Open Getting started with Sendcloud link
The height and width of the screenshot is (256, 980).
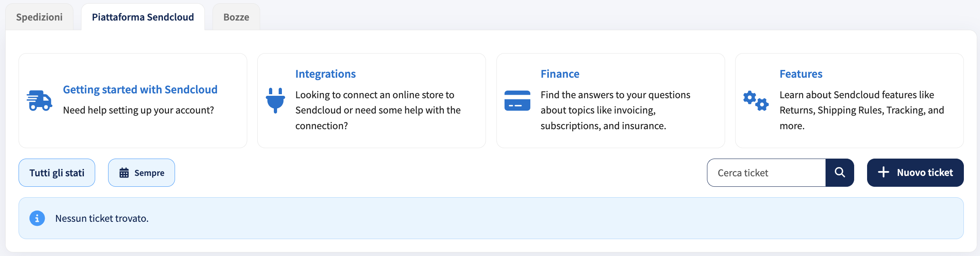tap(140, 89)
